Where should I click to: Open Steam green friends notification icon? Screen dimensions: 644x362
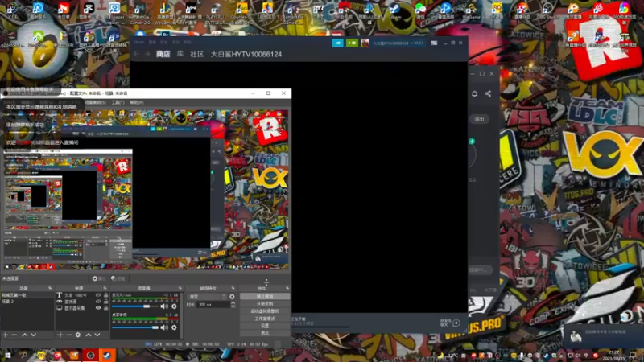352,43
